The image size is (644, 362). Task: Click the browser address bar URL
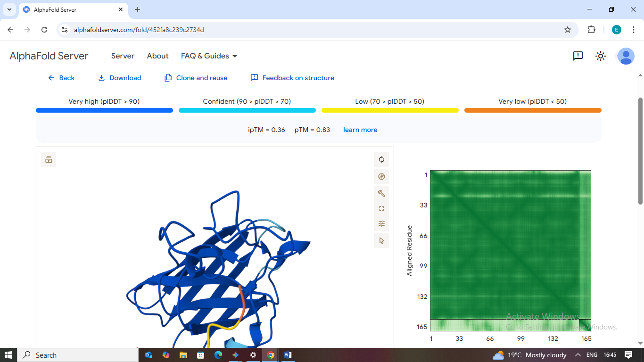(139, 30)
